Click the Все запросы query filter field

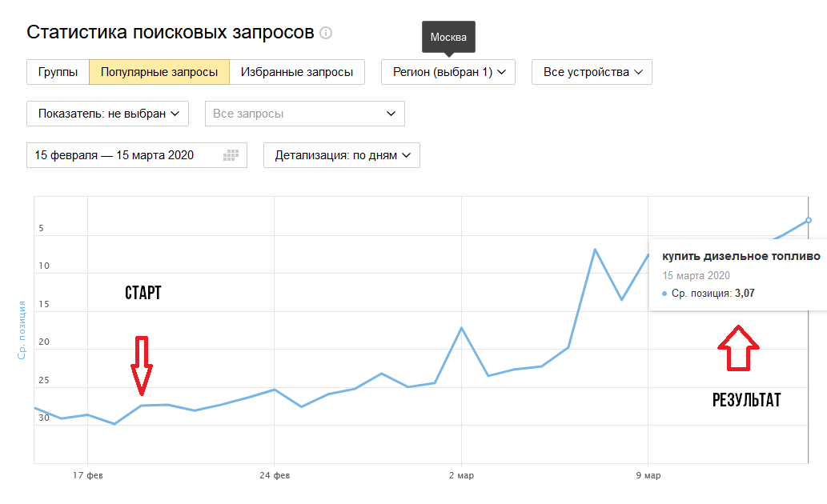(x=305, y=114)
